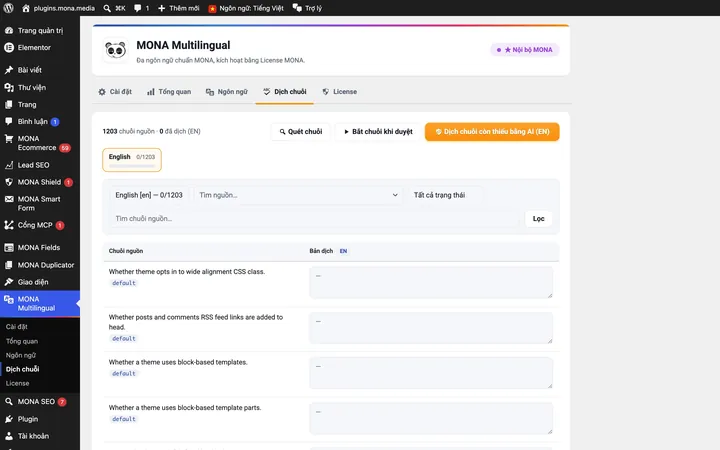The image size is (720, 450).
Task: Click the search icon in admin bar
Action: 107,8
